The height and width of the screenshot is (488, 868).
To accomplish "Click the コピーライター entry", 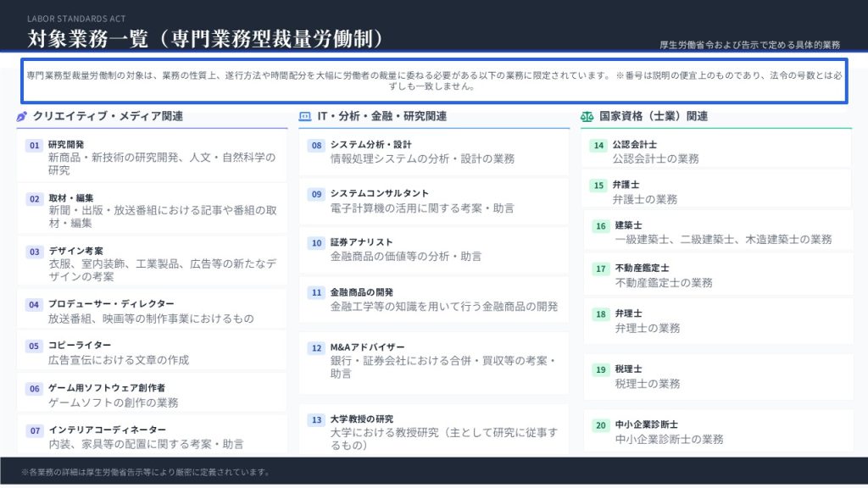I will tap(153, 352).
